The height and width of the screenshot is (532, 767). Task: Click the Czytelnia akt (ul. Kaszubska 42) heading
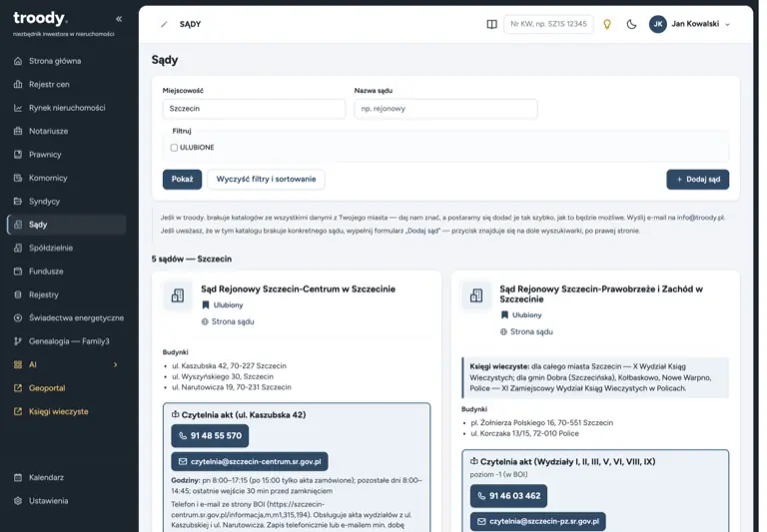click(239, 414)
